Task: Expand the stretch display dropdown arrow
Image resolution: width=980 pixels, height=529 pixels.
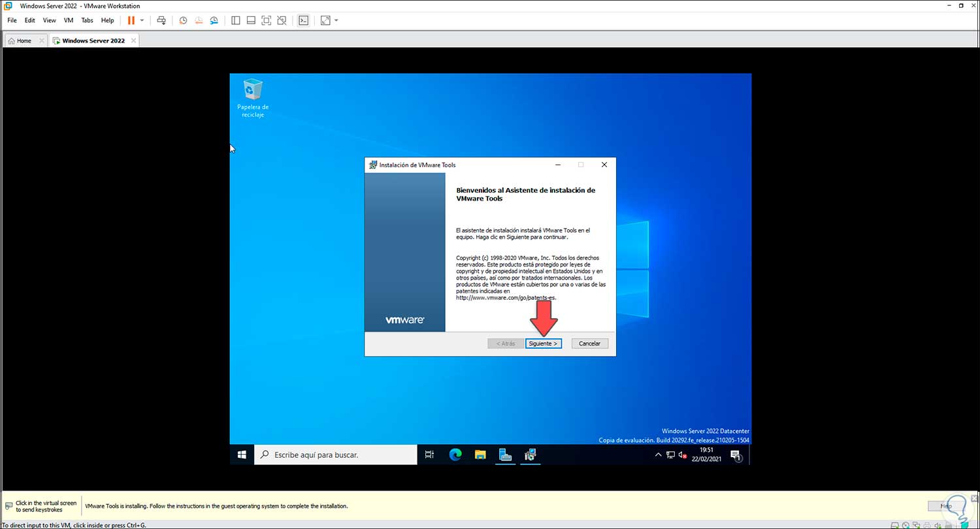Action: [x=336, y=20]
